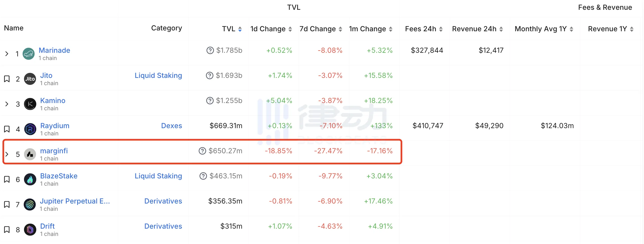Click the Marinade protocol logo icon
The width and height of the screenshot is (644, 244).
coord(28,54)
